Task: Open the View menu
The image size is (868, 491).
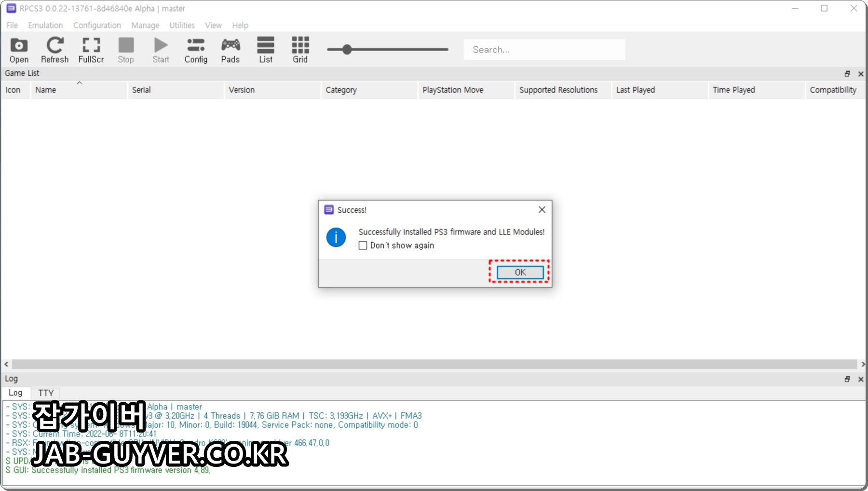Action: click(213, 25)
